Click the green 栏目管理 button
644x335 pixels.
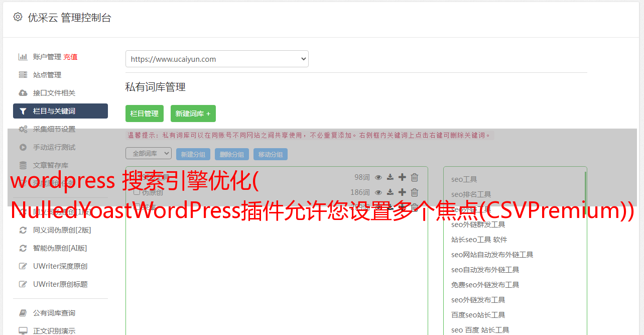[145, 114]
